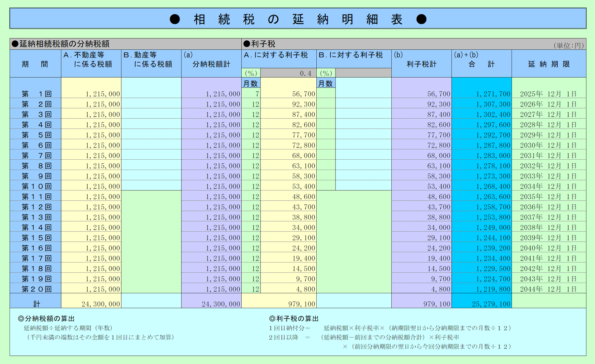Click the total 1,283,000 cell
The width and height of the screenshot is (595, 364).
(482, 155)
